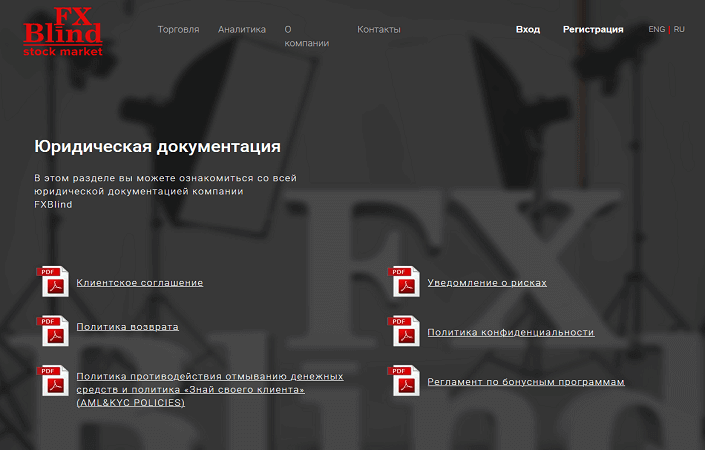Click the Вход login button
The width and height of the screenshot is (705, 450).
pos(527,30)
